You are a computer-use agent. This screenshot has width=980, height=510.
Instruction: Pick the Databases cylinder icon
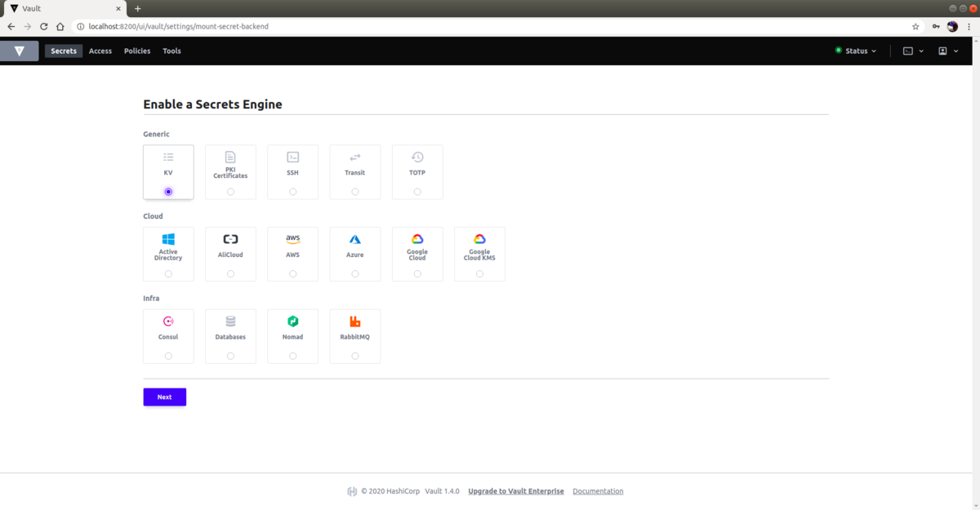(230, 322)
